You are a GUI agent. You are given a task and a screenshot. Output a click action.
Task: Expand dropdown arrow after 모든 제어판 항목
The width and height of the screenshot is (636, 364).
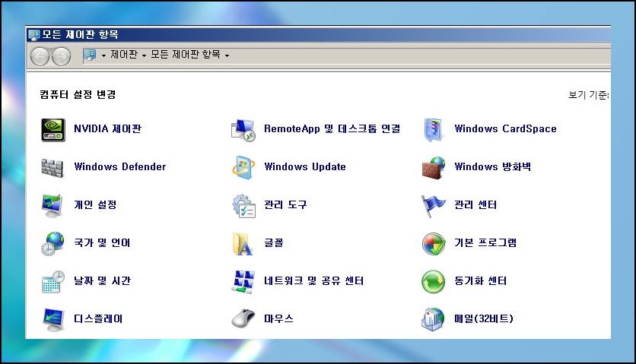click(x=227, y=55)
